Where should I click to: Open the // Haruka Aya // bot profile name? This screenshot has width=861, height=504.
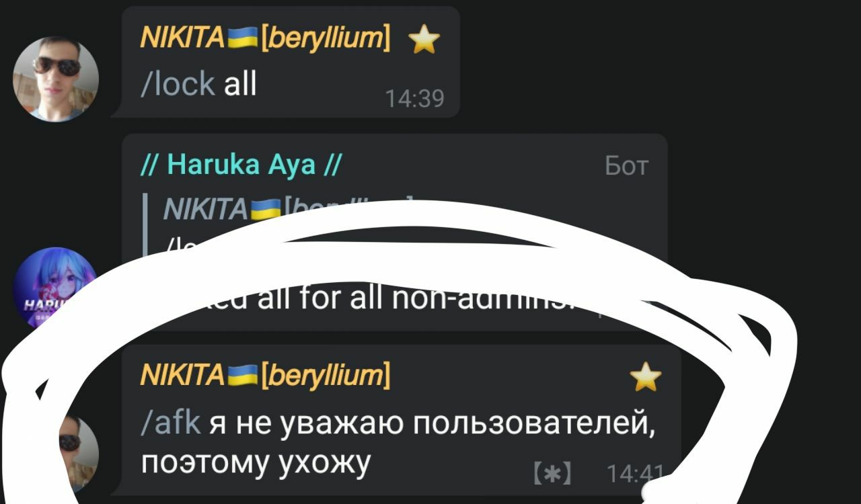pos(241,163)
